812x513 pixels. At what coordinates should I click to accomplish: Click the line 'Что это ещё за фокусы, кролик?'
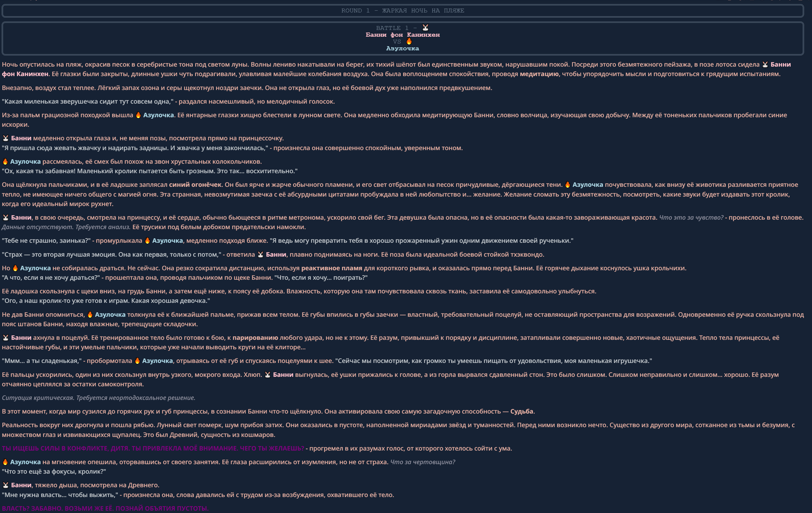(54, 472)
